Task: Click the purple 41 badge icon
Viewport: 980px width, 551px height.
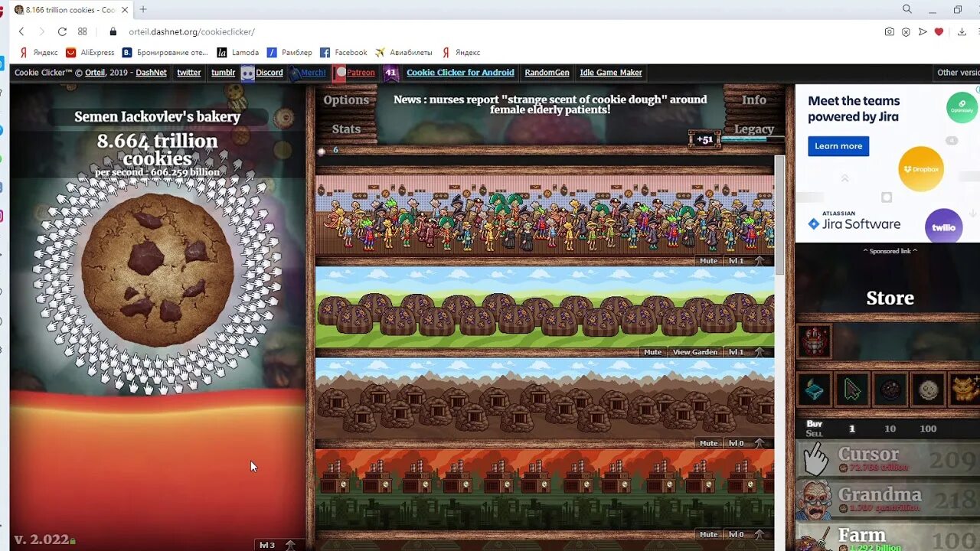Action: click(391, 73)
